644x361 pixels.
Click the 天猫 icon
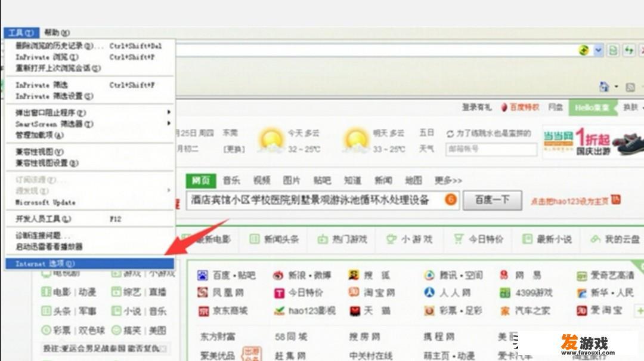(x=354, y=311)
